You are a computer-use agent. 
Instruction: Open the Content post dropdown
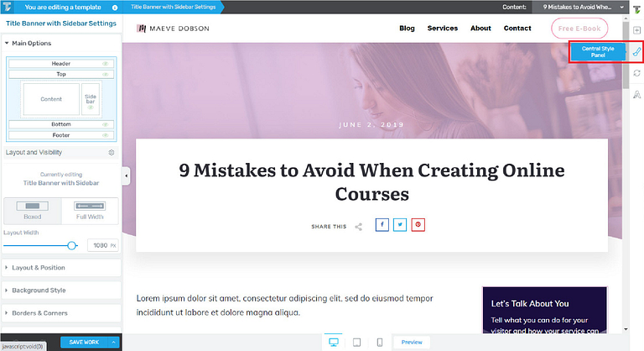[581, 7]
